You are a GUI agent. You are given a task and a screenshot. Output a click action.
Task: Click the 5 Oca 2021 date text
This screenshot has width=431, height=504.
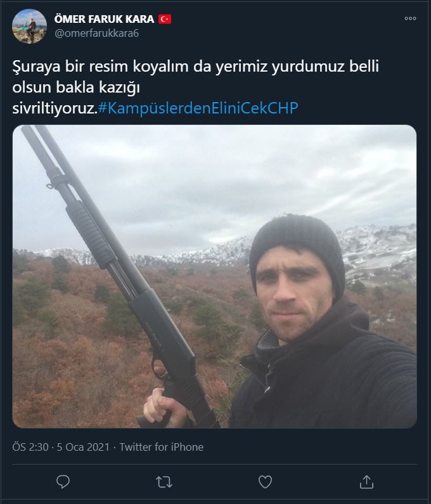click(83, 447)
